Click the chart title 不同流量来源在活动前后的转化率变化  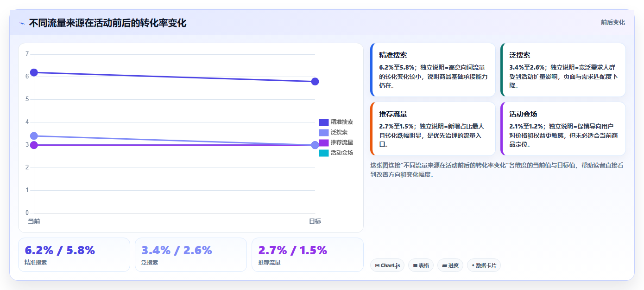[x=107, y=23]
